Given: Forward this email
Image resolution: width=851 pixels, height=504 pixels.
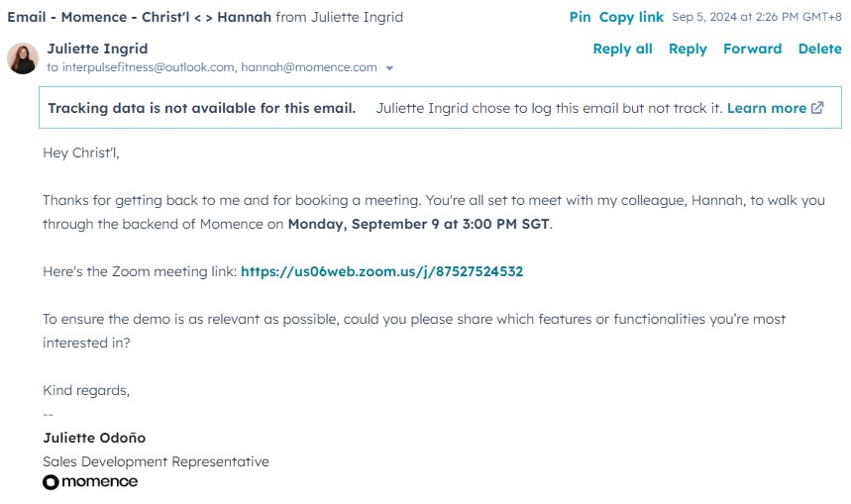Looking at the screenshot, I should click(752, 49).
